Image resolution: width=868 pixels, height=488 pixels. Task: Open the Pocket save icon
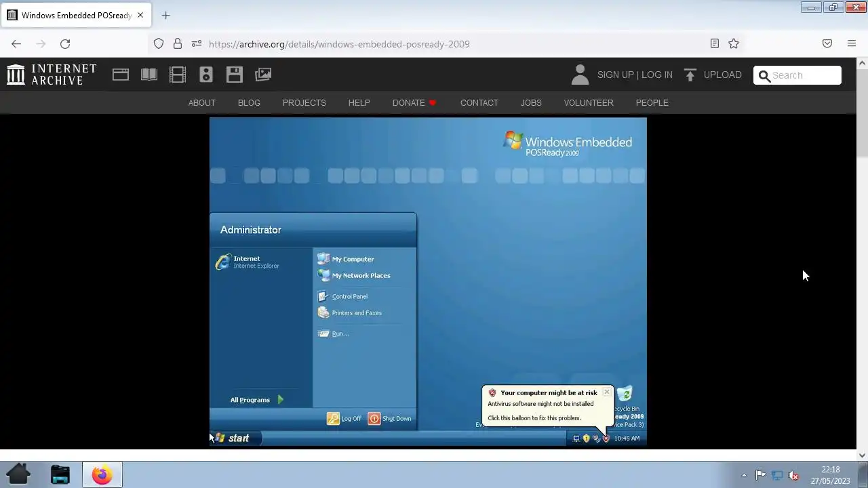coord(827,43)
